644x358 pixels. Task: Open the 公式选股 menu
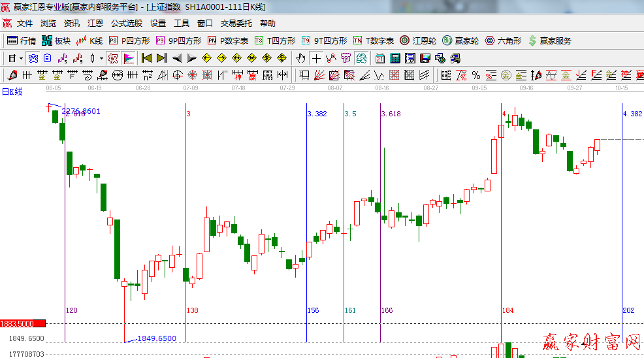point(126,23)
